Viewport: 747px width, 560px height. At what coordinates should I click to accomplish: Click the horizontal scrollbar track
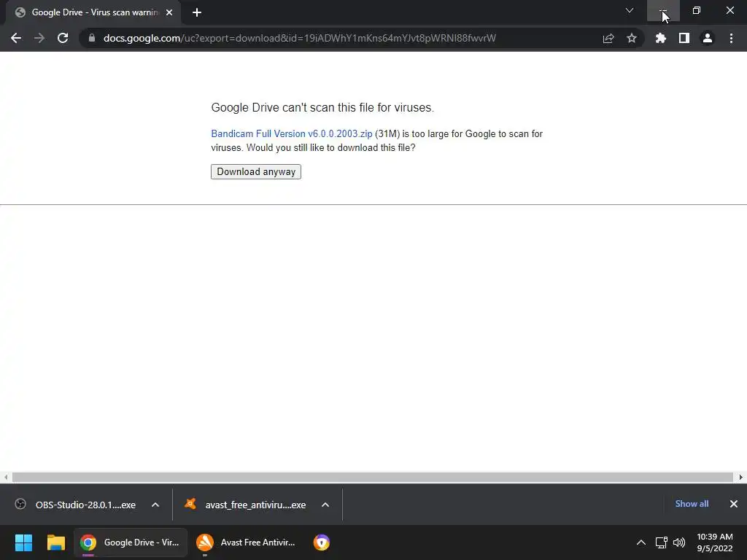[373, 477]
